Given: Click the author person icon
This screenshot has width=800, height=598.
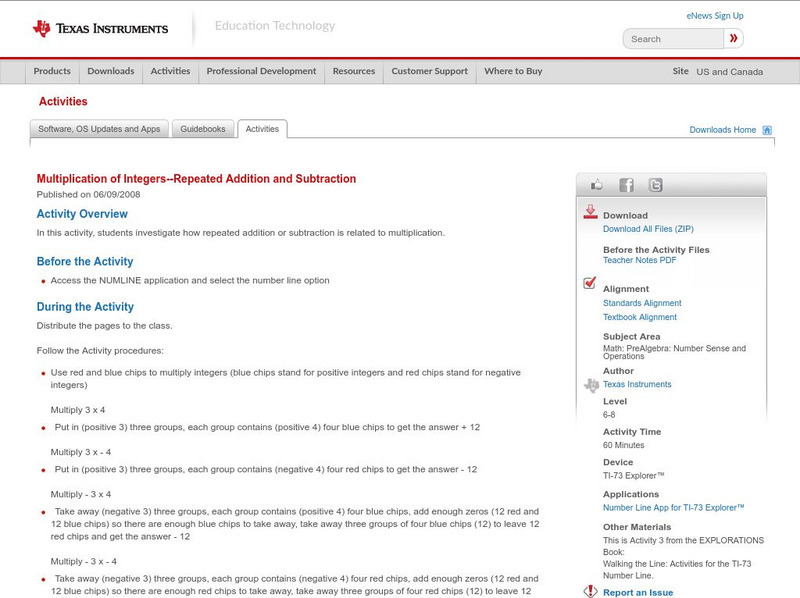Looking at the screenshot, I should [589, 383].
